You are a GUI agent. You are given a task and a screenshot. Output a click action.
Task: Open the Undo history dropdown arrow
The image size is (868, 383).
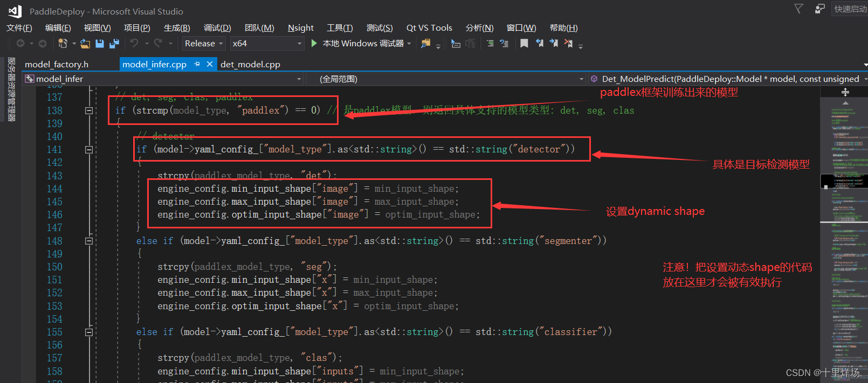click(x=147, y=44)
